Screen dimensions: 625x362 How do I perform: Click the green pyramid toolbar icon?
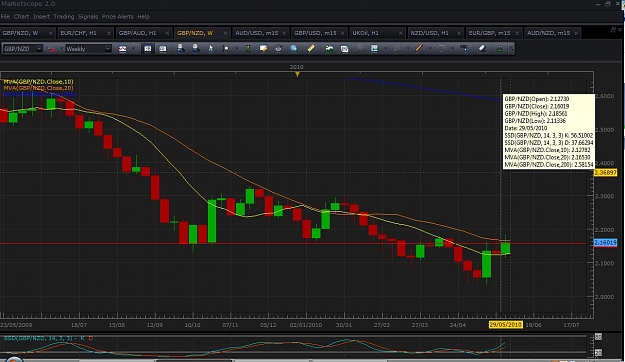coord(499,49)
